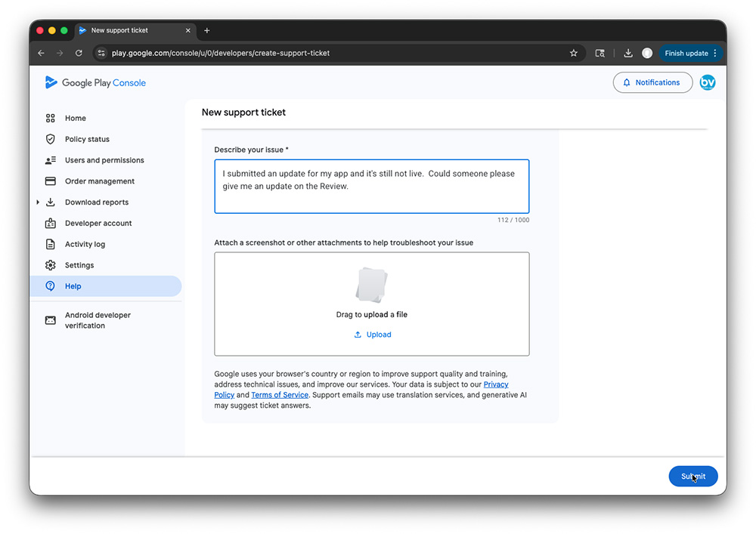Click the Help question mark icon

pyautogui.click(x=50, y=286)
